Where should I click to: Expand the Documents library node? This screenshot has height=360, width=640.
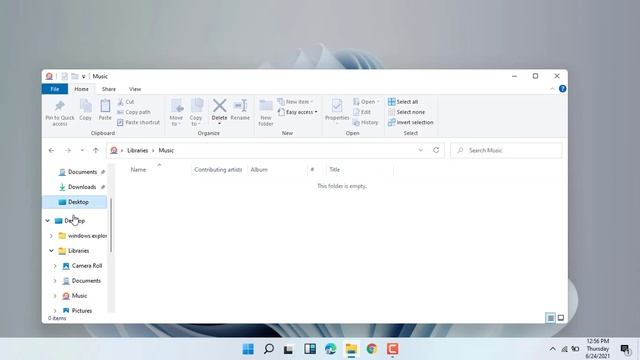pos(55,281)
